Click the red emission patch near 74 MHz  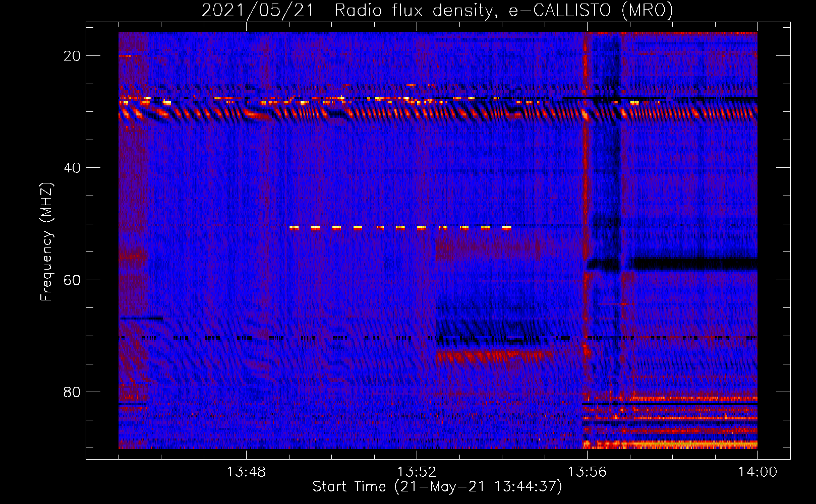pyautogui.click(x=493, y=357)
